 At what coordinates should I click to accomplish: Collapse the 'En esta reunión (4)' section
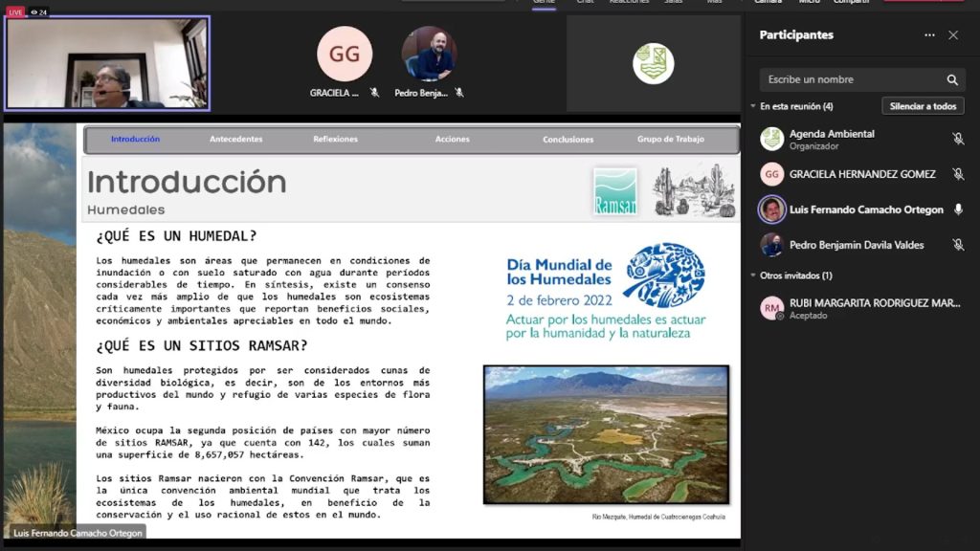tap(753, 106)
